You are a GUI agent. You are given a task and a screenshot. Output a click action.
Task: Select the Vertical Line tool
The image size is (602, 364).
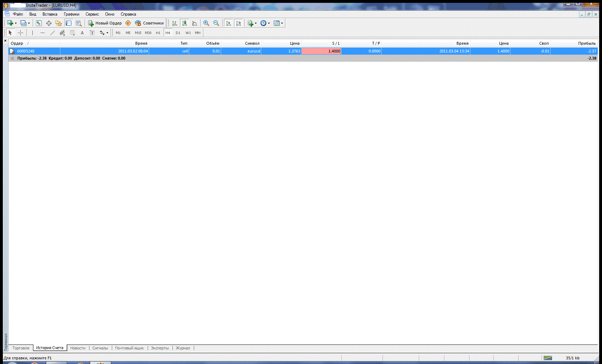[32, 33]
